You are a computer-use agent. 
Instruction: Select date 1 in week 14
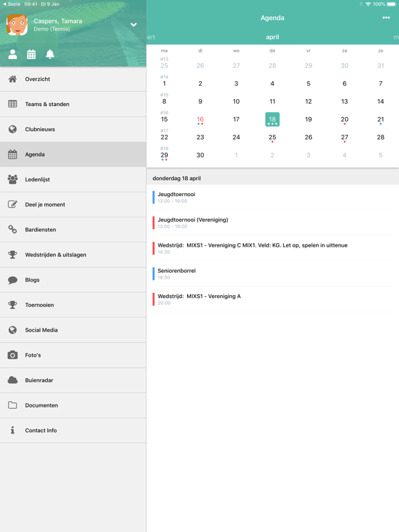[x=164, y=83]
